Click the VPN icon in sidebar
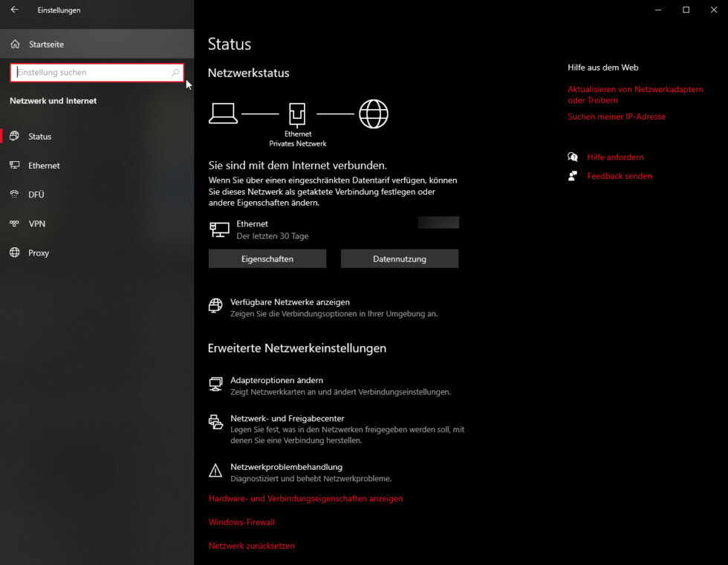The image size is (728, 565). pyautogui.click(x=14, y=223)
